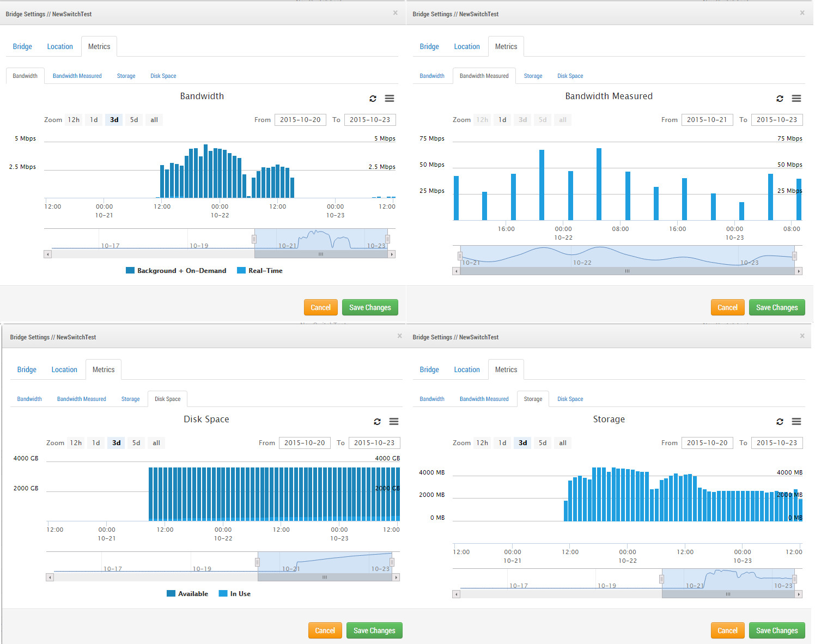Cancel the Storage settings dialog

(727, 631)
